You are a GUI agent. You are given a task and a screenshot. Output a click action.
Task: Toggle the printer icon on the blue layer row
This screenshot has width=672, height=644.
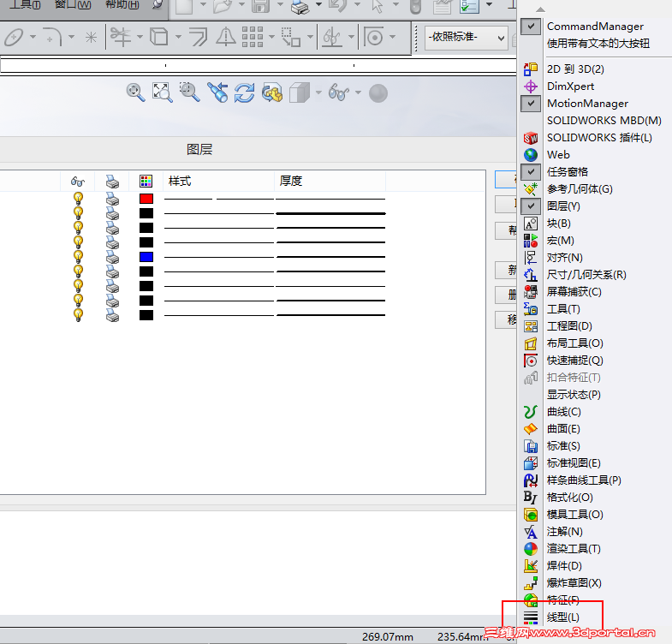[x=112, y=257]
